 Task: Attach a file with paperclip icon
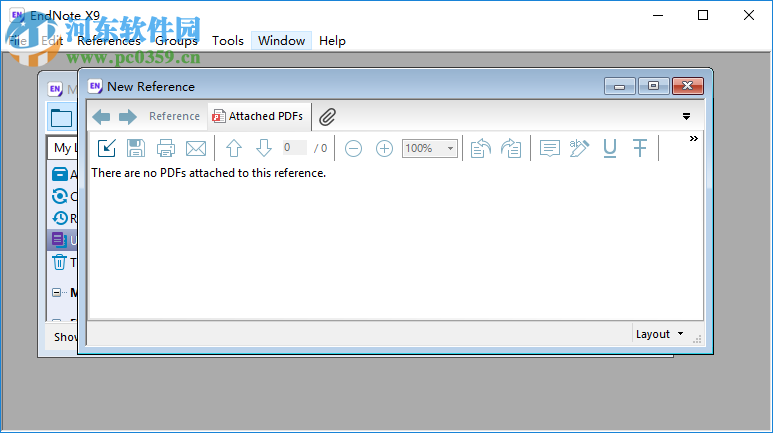tap(327, 117)
